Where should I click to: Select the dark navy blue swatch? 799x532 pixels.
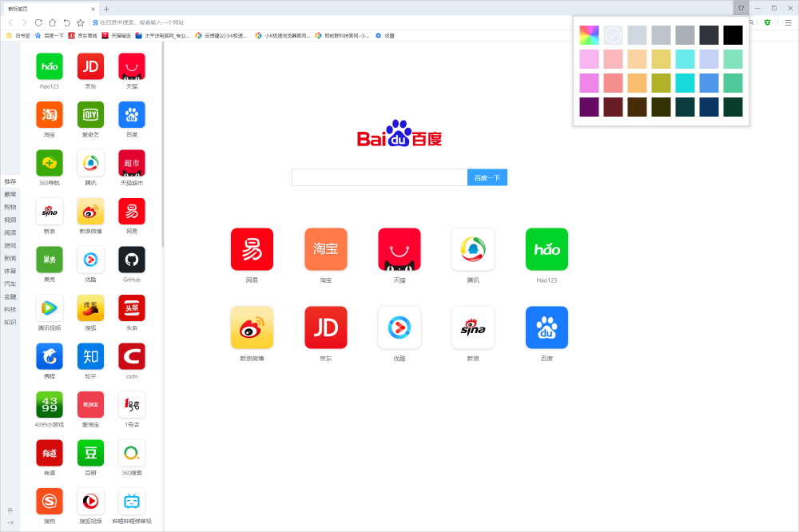[709, 107]
